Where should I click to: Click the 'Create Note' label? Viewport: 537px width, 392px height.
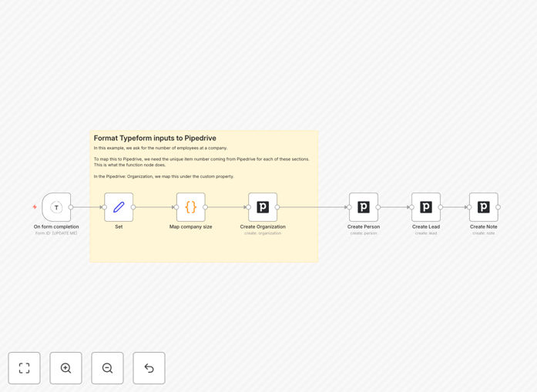[484, 226]
